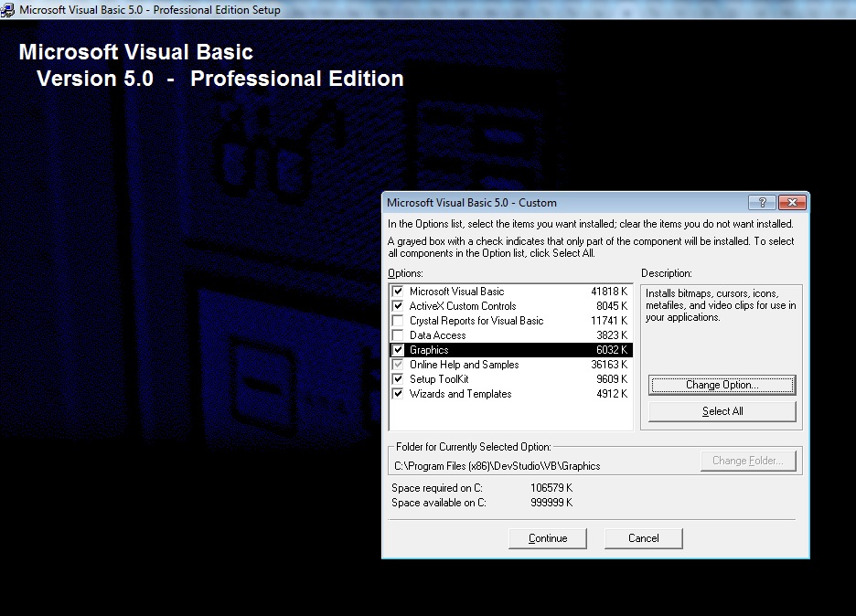
Task: Enable the Data Access checkbox
Action: click(x=398, y=335)
